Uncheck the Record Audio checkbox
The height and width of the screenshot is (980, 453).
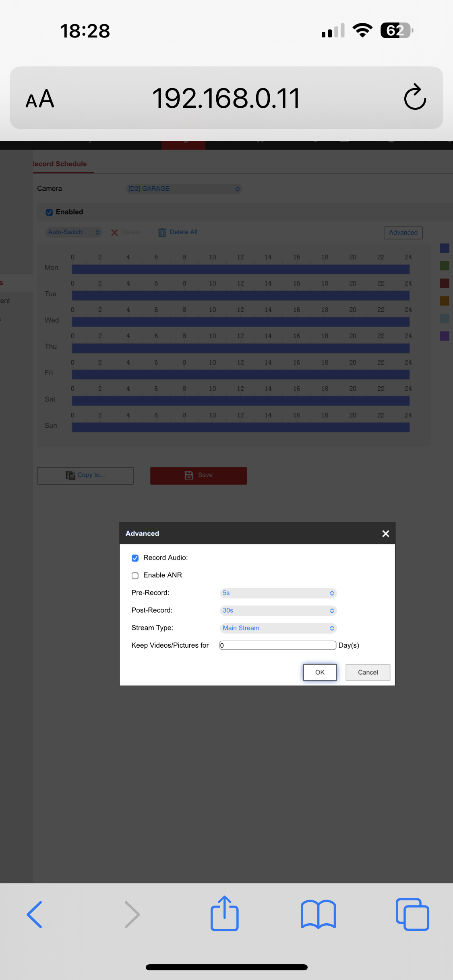(x=135, y=558)
